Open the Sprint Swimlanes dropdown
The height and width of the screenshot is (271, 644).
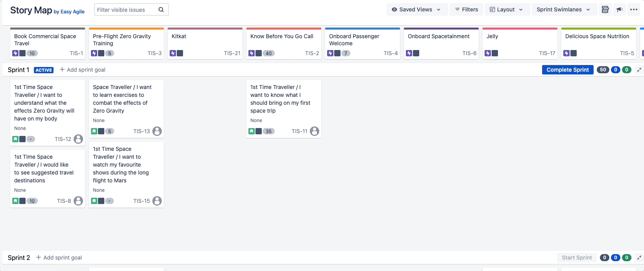[563, 9]
